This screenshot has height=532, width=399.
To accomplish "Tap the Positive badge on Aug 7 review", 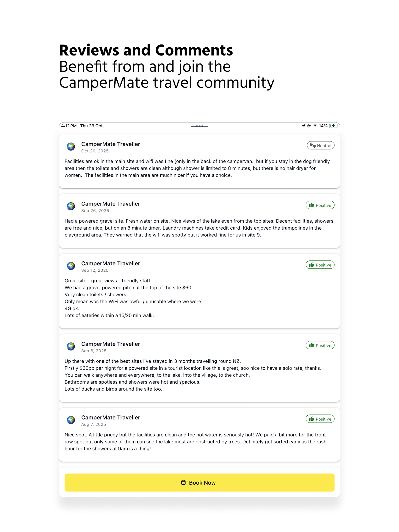I will pyautogui.click(x=320, y=419).
